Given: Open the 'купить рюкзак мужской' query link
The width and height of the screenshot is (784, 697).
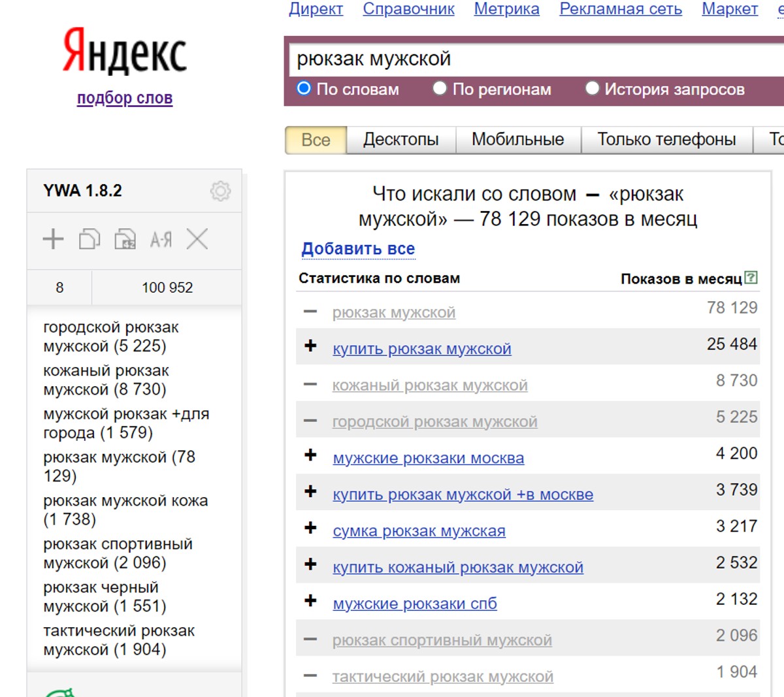Looking at the screenshot, I should point(422,349).
